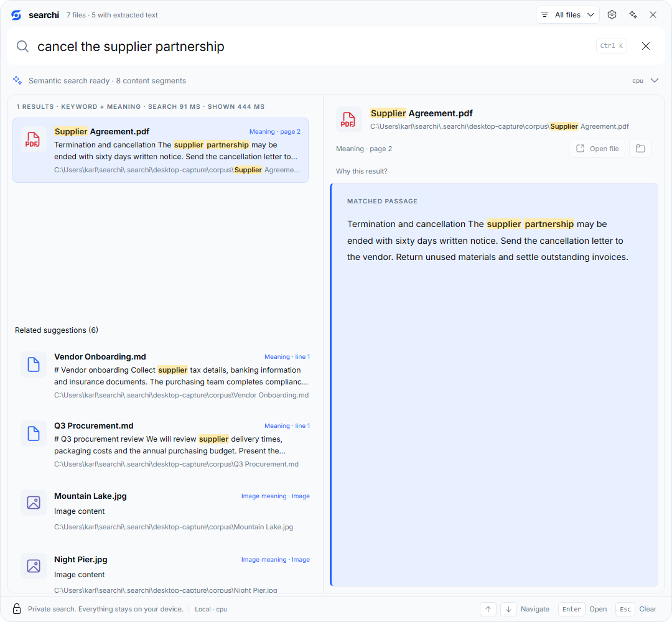The width and height of the screenshot is (672, 622).
Task: Click the Esc key badge
Action: (x=625, y=609)
